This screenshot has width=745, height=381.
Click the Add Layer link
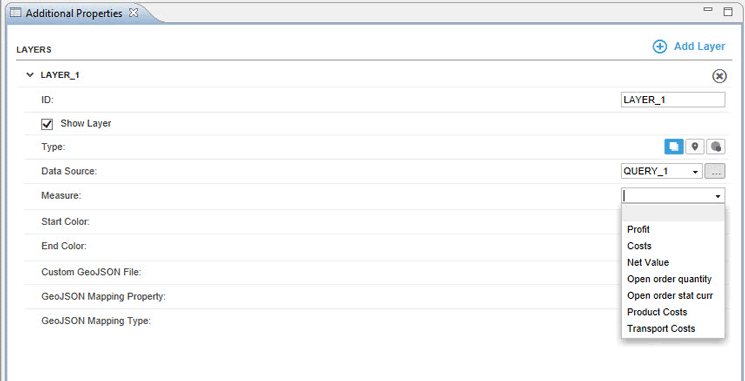pyautogui.click(x=699, y=47)
